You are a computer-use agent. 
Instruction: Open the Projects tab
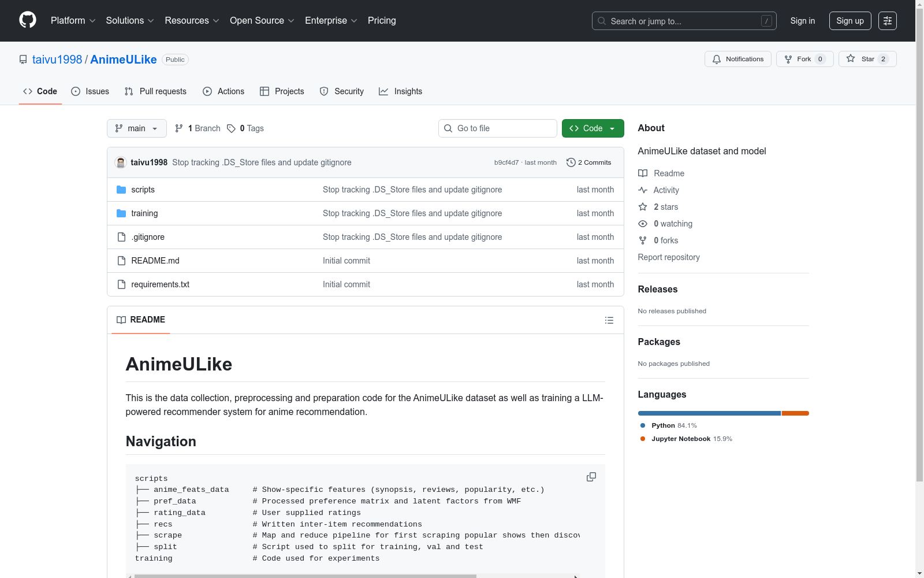282,91
